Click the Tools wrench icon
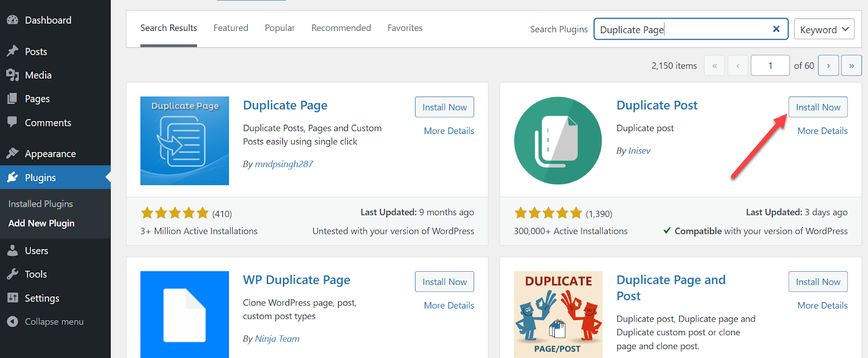This screenshot has height=358, width=868. click(x=12, y=274)
